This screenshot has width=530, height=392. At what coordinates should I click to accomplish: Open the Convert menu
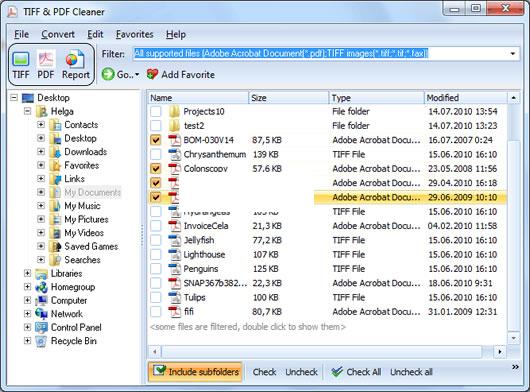(x=58, y=34)
